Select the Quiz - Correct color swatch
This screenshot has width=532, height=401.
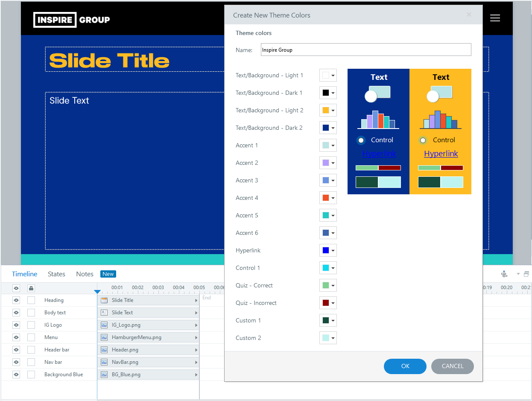[x=325, y=285]
